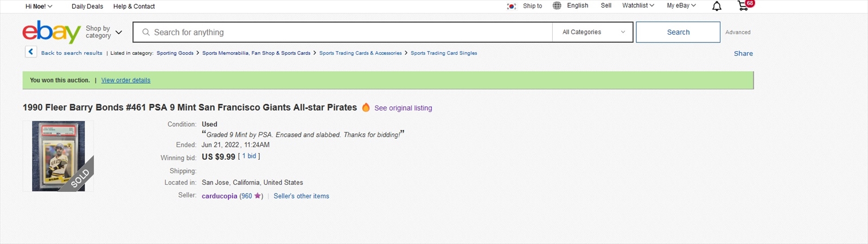Viewport: 868px width, 244px height.
Task: Click the back arrow to search results
Action: (31, 52)
